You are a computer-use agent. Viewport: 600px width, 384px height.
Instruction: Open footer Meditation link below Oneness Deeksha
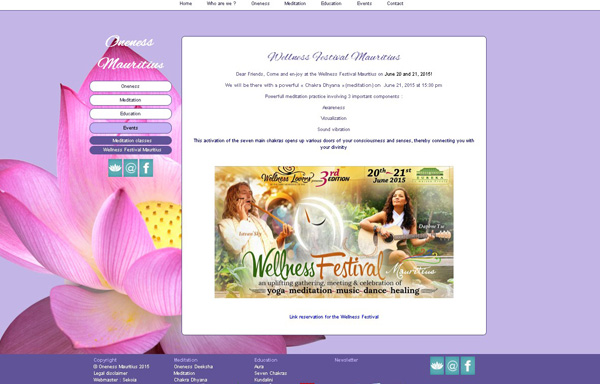[184, 373]
